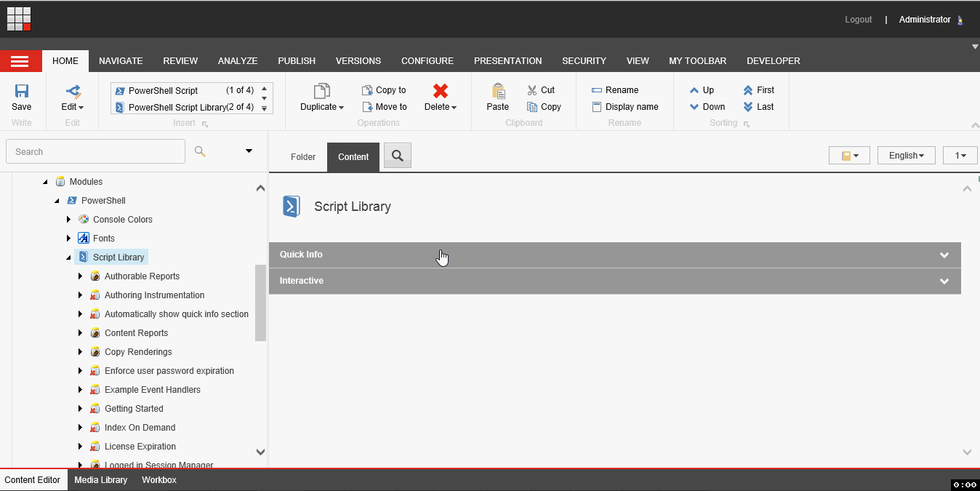Viewport: 980px width, 491px height.
Task: Click the red Delete X icon
Action: [441, 91]
